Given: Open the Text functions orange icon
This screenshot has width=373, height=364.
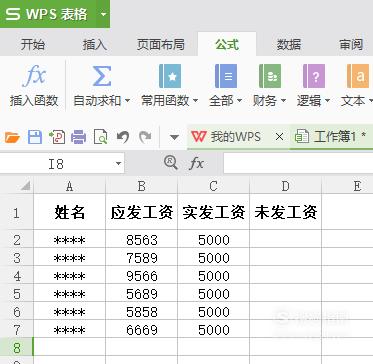Looking at the screenshot, I should coord(358,76).
